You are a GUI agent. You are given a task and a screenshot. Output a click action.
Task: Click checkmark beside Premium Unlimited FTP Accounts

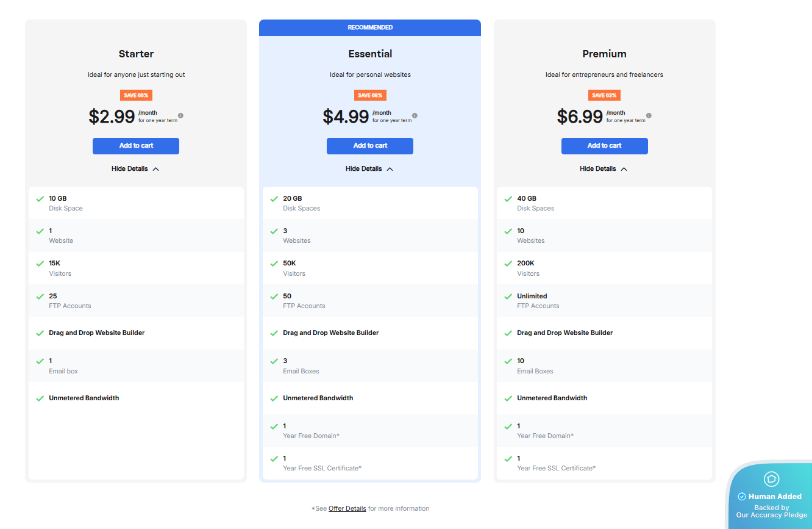point(508,297)
